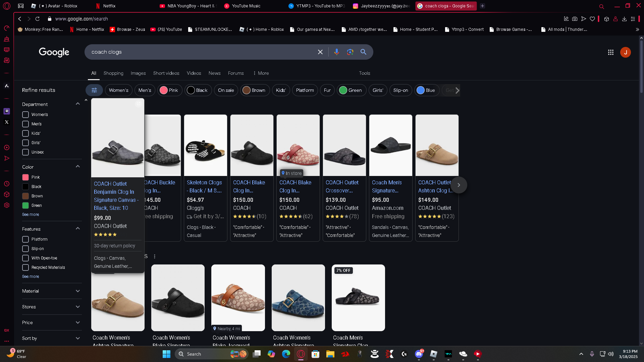Open a new browser tab
This screenshot has width=644, height=362.
click(x=482, y=6)
